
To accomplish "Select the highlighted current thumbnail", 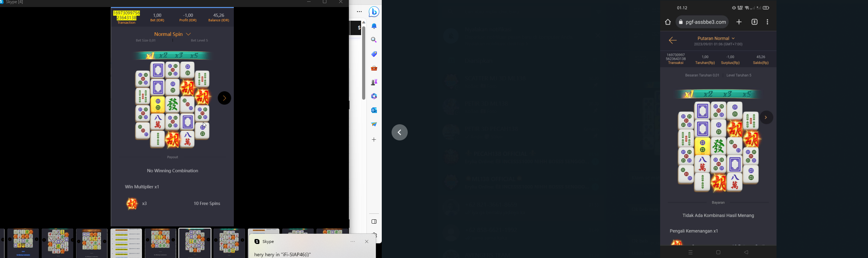I will tap(195, 243).
